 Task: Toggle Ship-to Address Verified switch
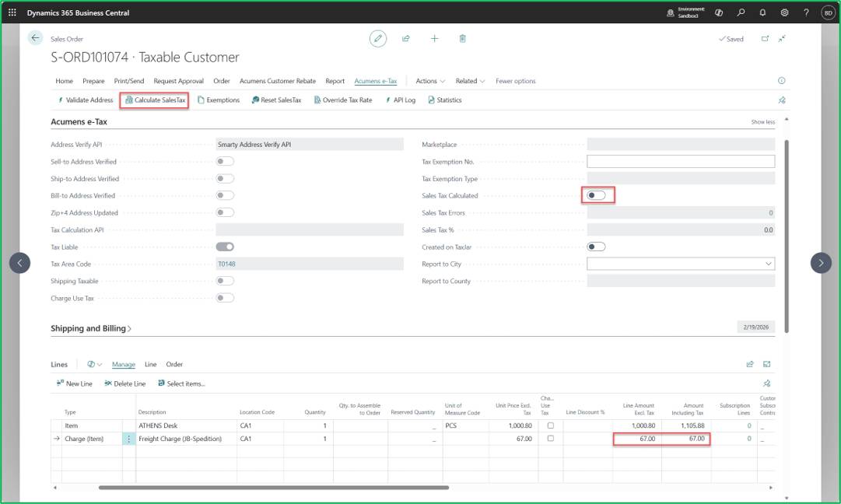225,179
